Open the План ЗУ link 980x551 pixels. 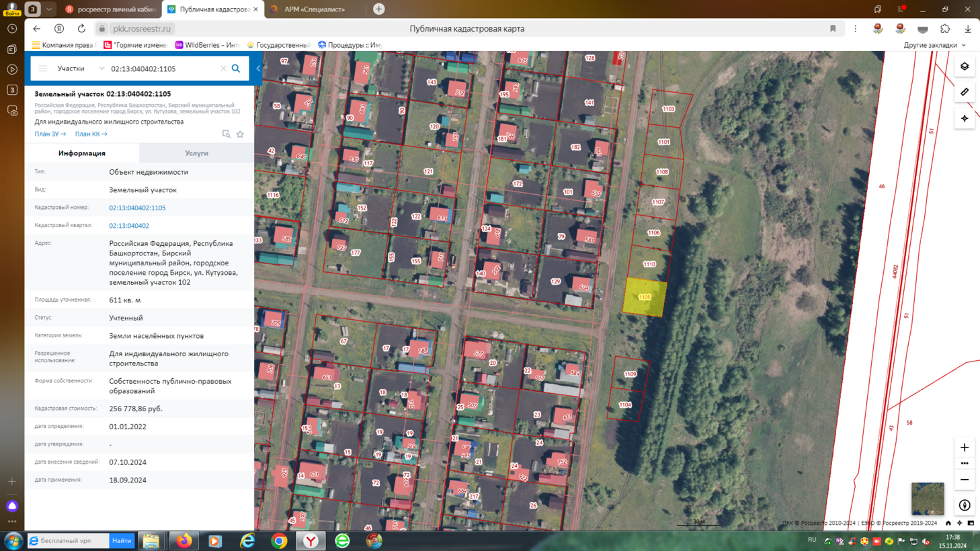pos(50,134)
